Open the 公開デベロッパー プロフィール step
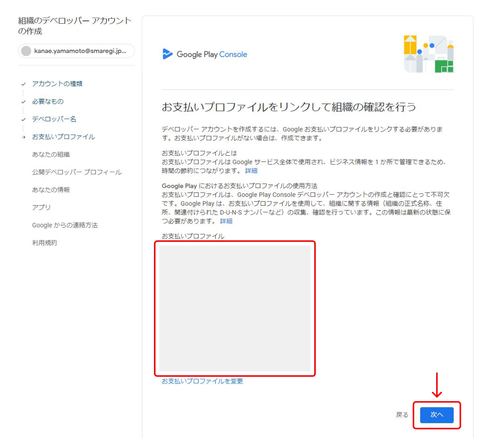This screenshot has height=438, width=504. [77, 172]
